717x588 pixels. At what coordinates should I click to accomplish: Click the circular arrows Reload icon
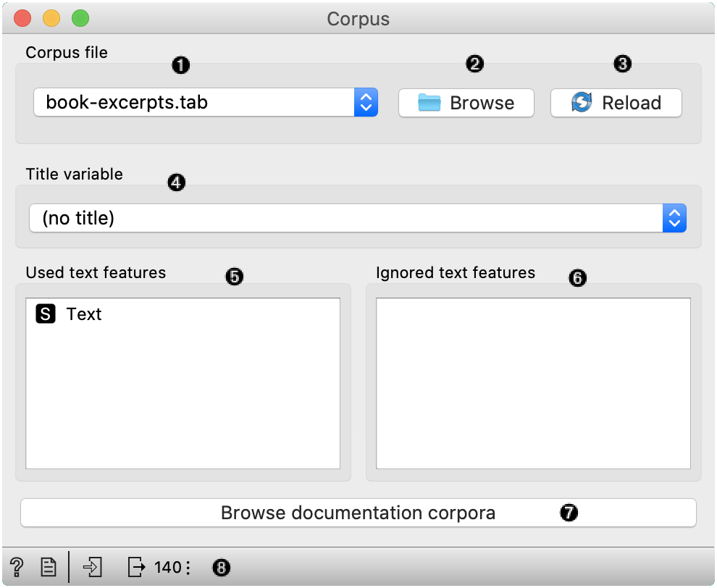tap(582, 103)
